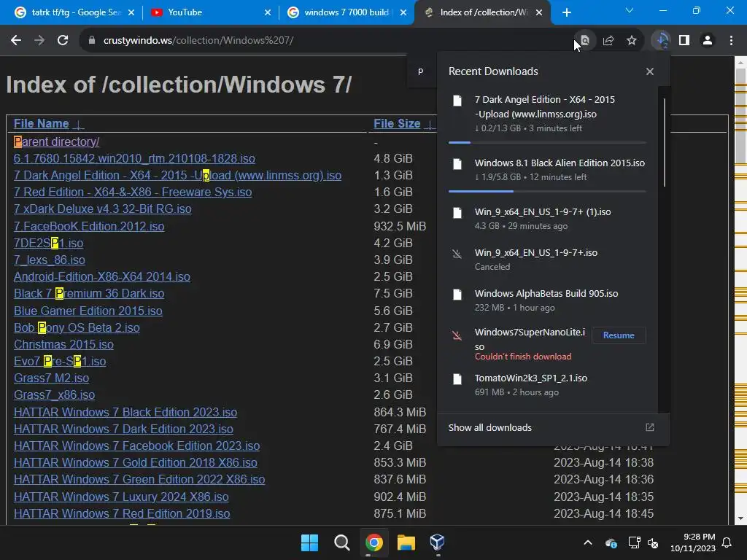Image resolution: width=747 pixels, height=560 pixels.
Task: Click the address bar URL
Action: pyautogui.click(x=198, y=41)
